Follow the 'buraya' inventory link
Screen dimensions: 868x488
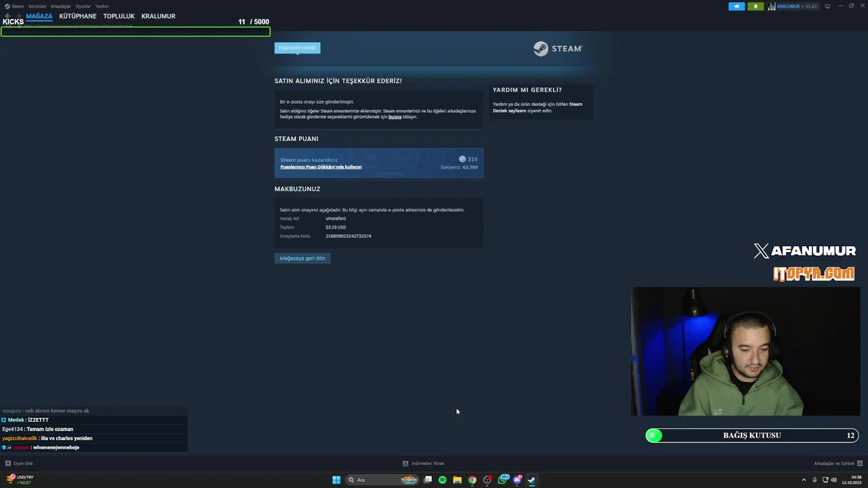(x=395, y=117)
